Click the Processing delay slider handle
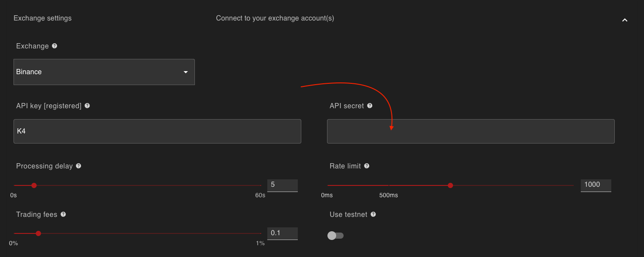This screenshot has height=257, width=644. point(34,185)
